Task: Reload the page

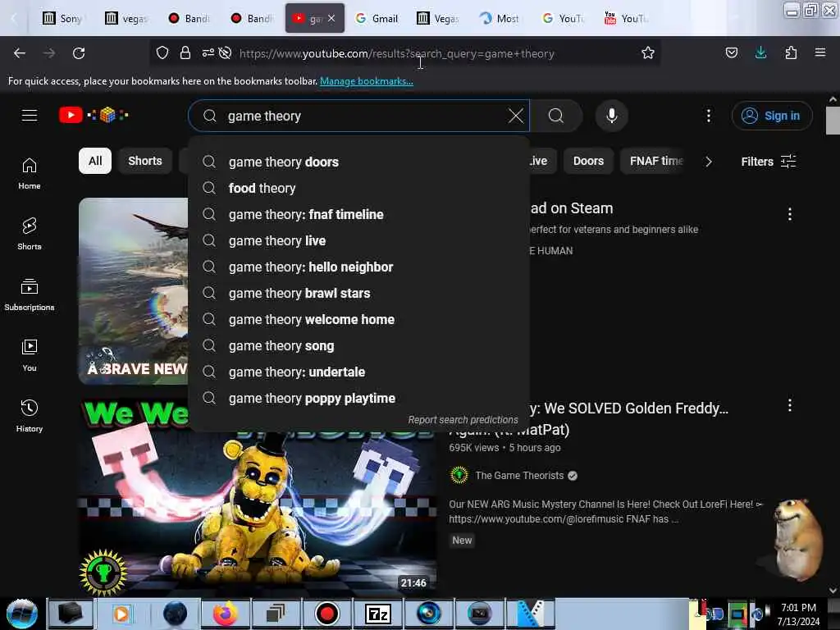Action: (x=79, y=53)
